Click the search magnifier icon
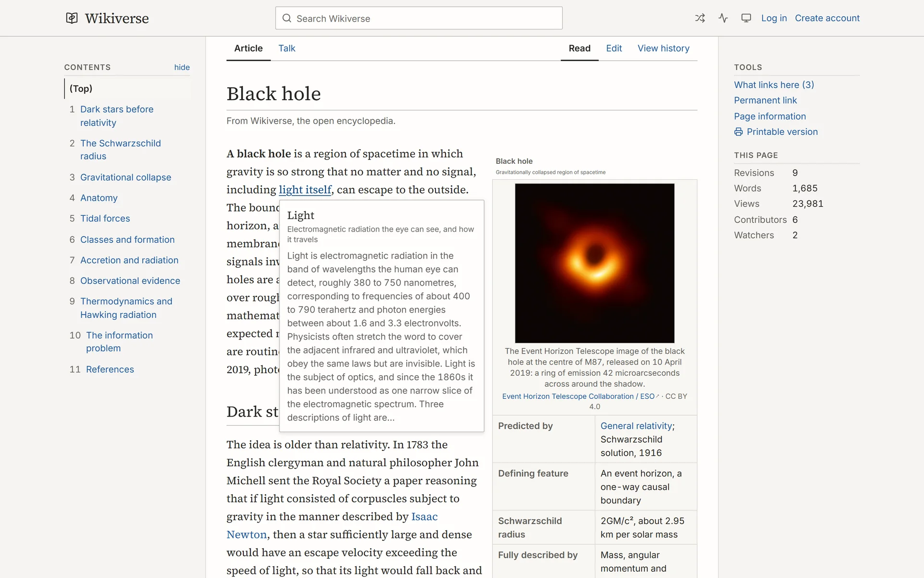924x578 pixels. (x=287, y=18)
